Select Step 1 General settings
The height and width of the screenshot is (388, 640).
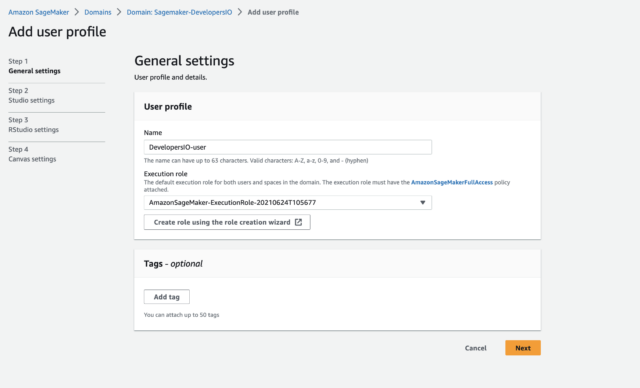coord(34,66)
